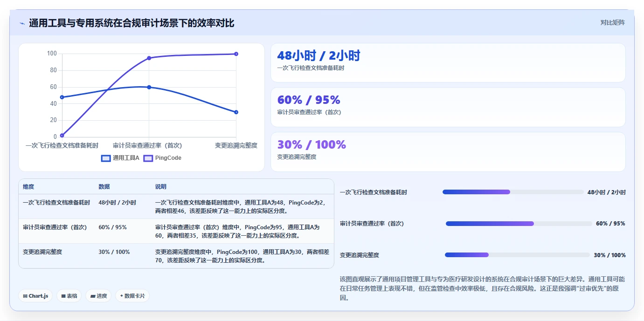Viewport: 644px width, 321px height.
Task: Click table cell 48小时 / 2小时
Action: 117,203
